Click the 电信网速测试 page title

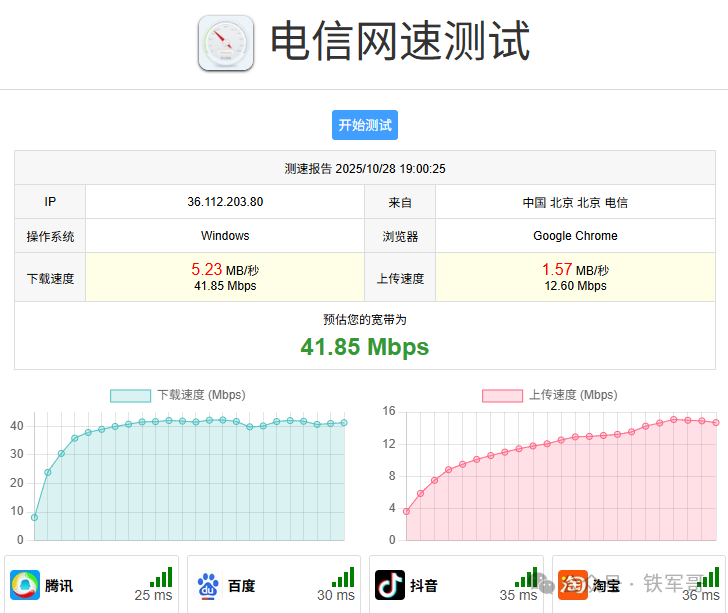(x=400, y=42)
